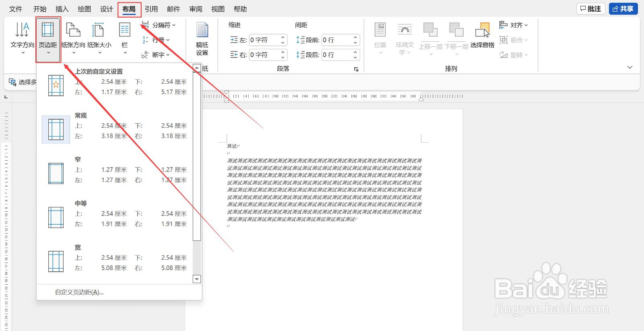
Task: Open the 组合 group dropdown
Action: [x=513, y=40]
